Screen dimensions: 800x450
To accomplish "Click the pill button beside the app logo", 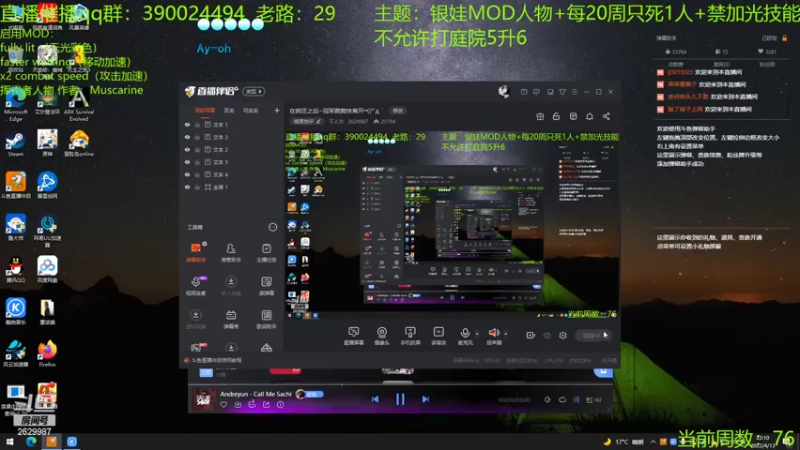I will pyautogui.click(x=254, y=91).
